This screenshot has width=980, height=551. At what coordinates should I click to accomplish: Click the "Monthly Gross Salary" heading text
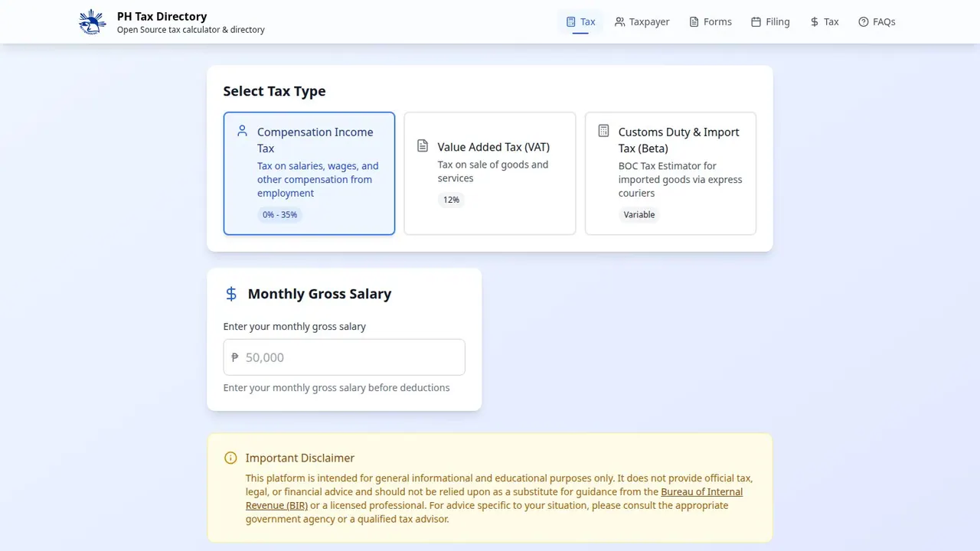click(319, 294)
